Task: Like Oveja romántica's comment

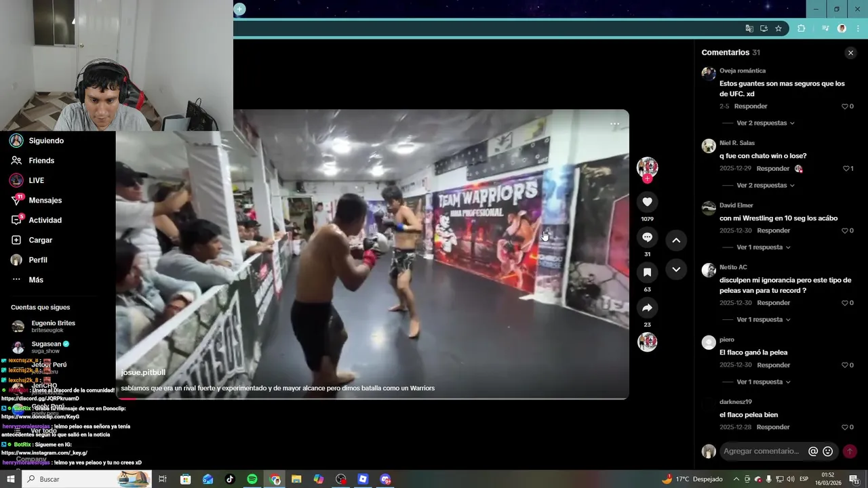Action: coord(845,106)
